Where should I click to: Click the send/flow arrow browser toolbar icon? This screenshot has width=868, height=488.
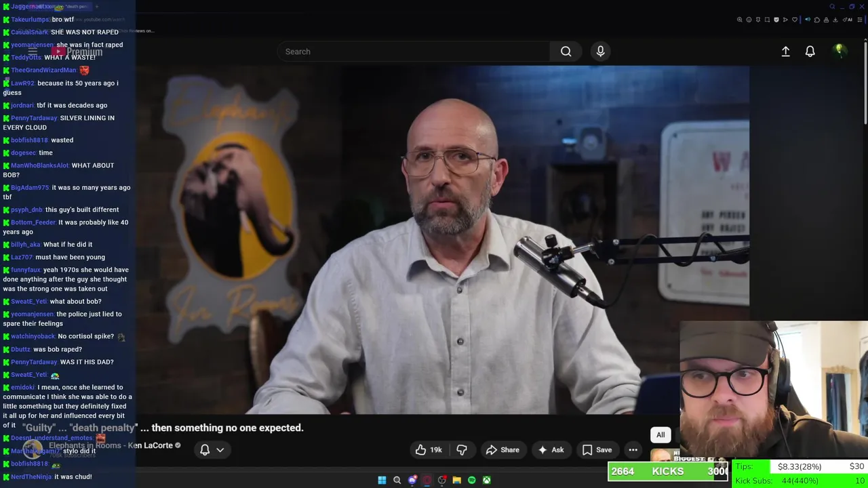coord(785,20)
